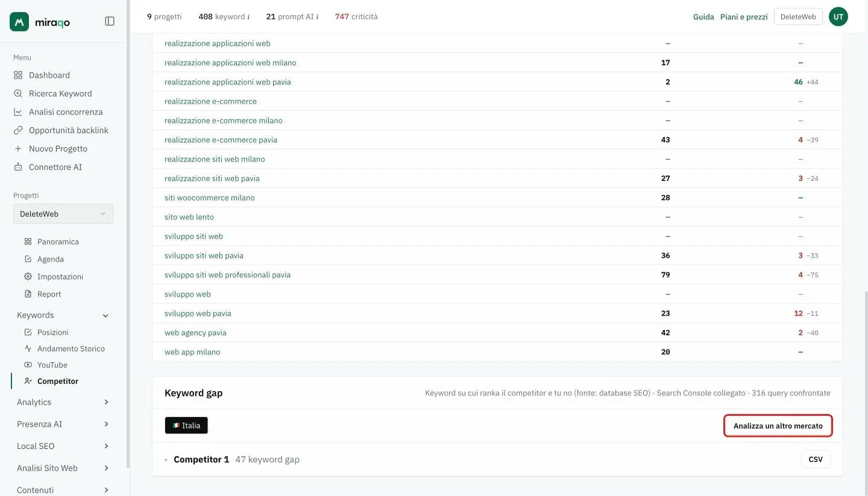Expand the Contenuti section
Image resolution: width=868 pixels, height=496 pixels.
pos(63,490)
